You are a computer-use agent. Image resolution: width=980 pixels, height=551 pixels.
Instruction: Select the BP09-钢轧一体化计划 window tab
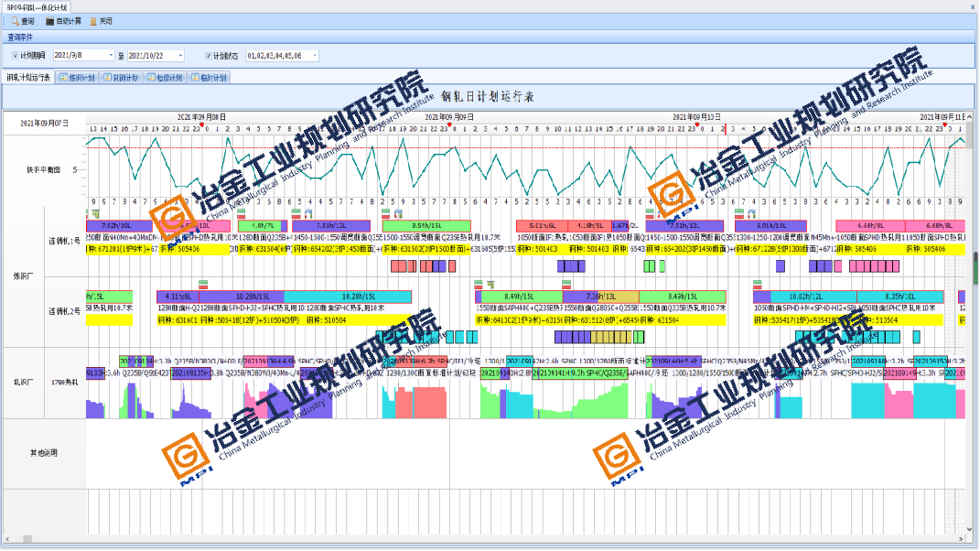click(x=37, y=7)
